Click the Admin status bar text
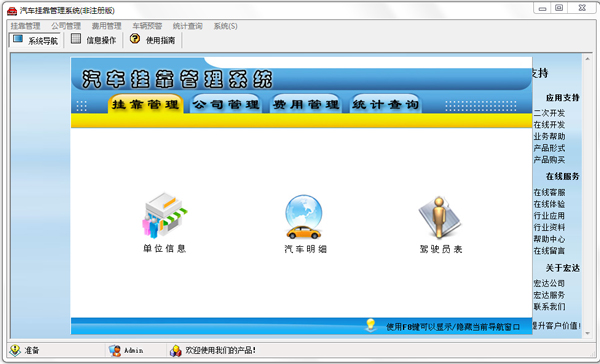 pos(134,351)
